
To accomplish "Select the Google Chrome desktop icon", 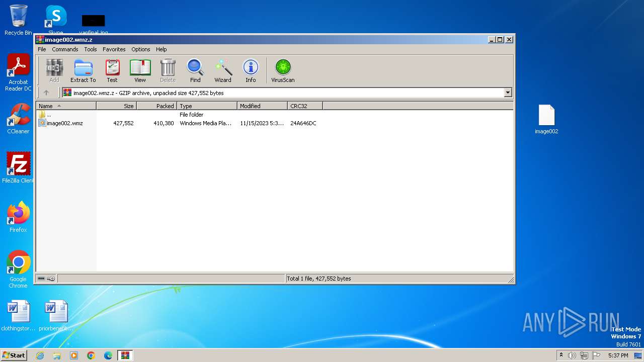I will (x=18, y=269).
